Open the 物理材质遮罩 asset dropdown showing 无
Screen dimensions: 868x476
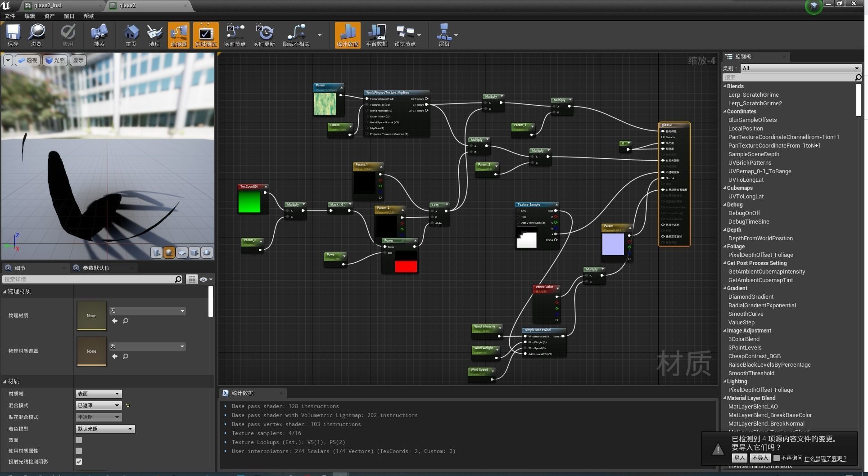(147, 346)
